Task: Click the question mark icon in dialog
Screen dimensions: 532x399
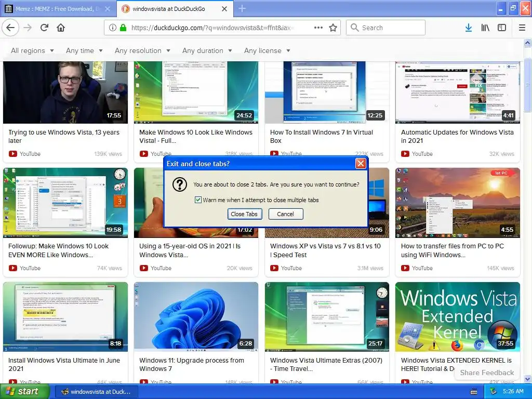Action: pyautogui.click(x=179, y=184)
